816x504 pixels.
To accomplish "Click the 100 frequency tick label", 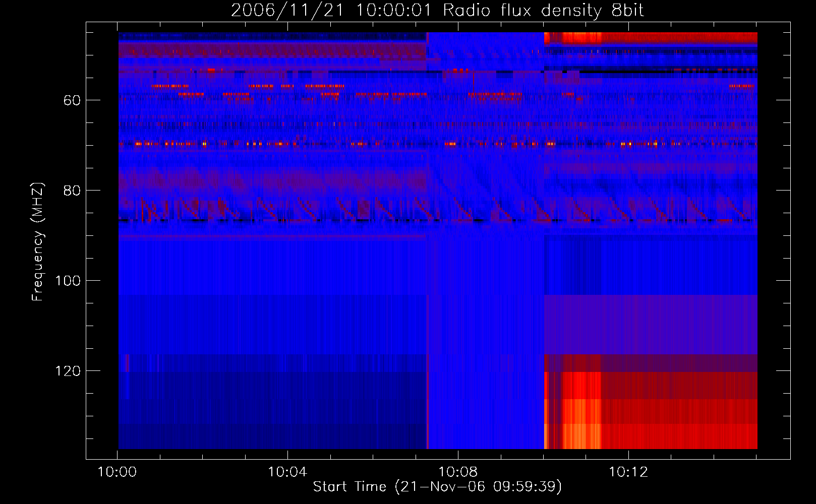I will coord(68,281).
